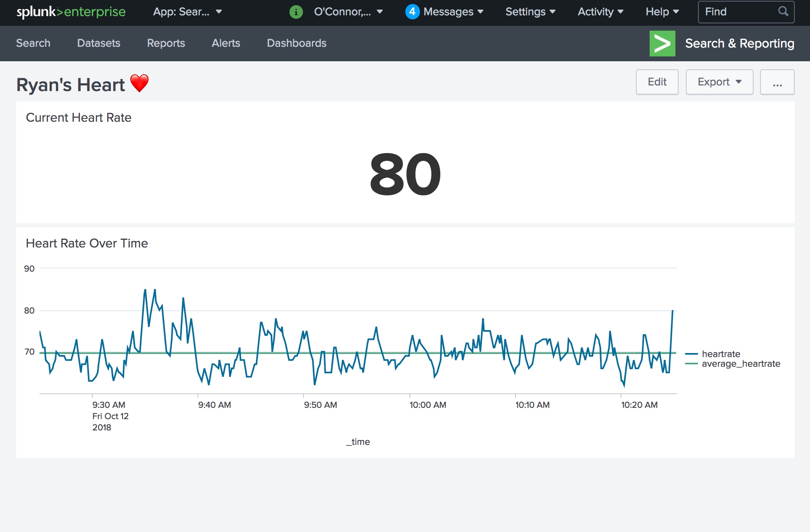
Task: Click the Ryan's Heart dashboard title
Action: click(x=71, y=85)
